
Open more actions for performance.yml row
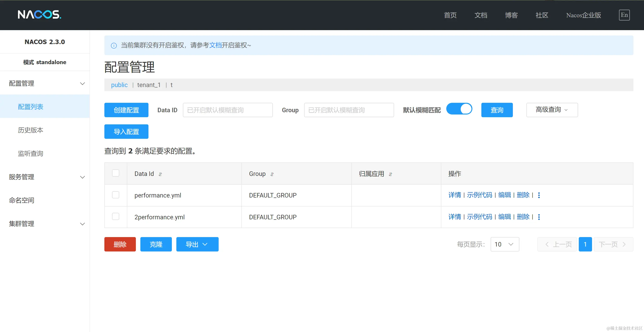pyautogui.click(x=539, y=195)
